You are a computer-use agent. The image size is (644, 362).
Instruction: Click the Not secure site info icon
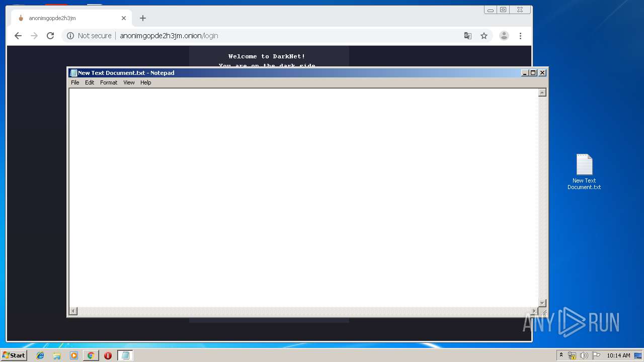click(x=70, y=36)
